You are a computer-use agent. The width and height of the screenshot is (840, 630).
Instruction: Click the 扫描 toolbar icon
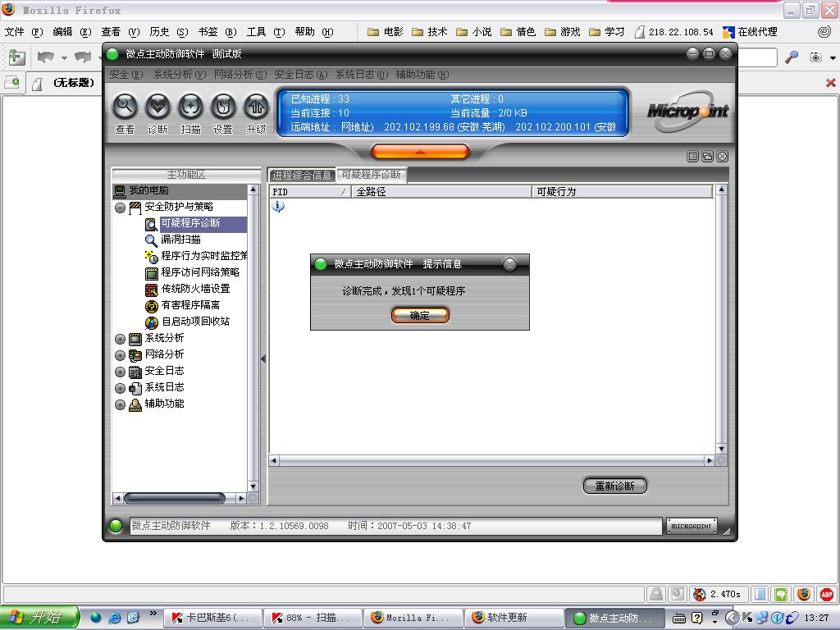(x=190, y=107)
